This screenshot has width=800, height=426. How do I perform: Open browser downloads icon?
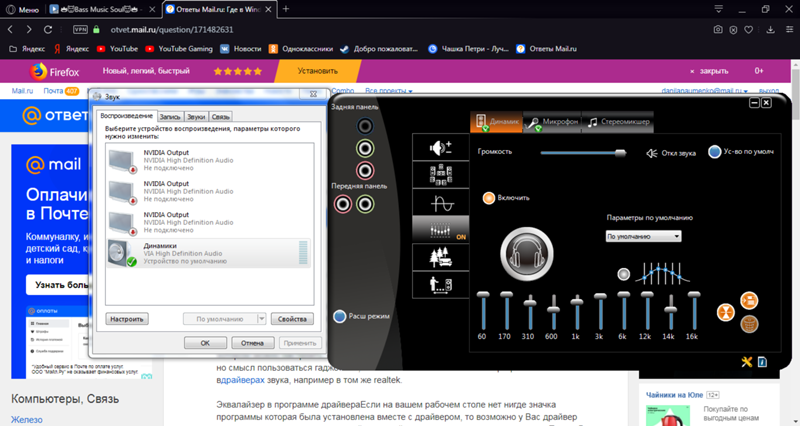770,30
